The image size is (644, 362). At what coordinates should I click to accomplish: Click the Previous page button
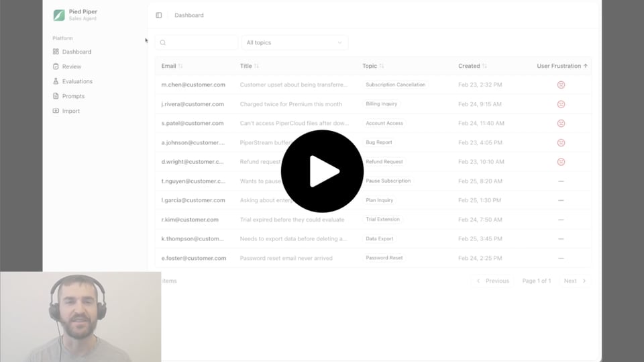click(x=493, y=281)
